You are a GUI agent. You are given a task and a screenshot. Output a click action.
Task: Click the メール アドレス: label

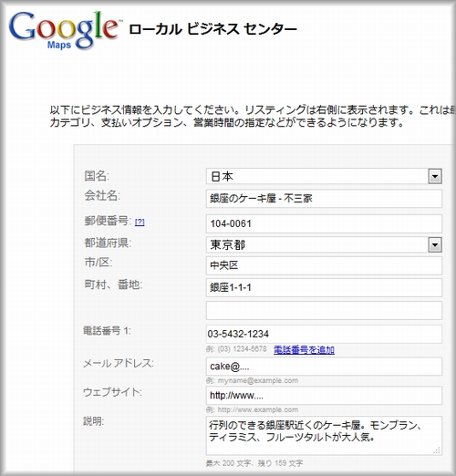pyautogui.click(x=119, y=363)
